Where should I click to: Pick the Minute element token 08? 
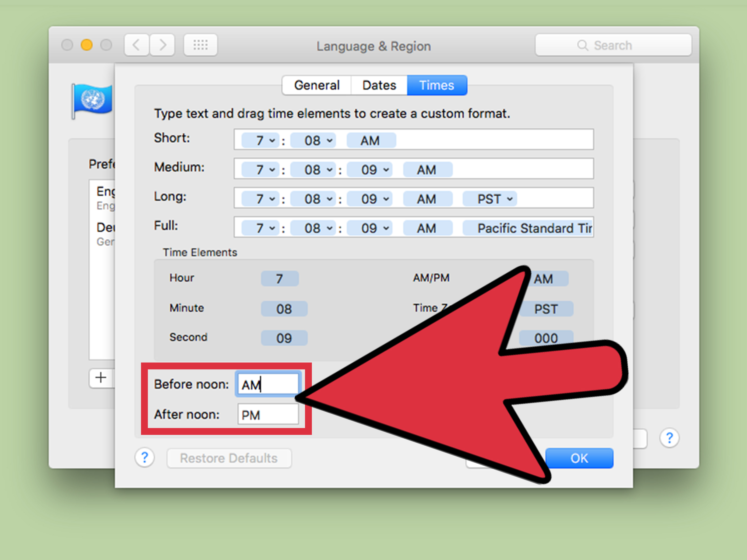point(284,309)
